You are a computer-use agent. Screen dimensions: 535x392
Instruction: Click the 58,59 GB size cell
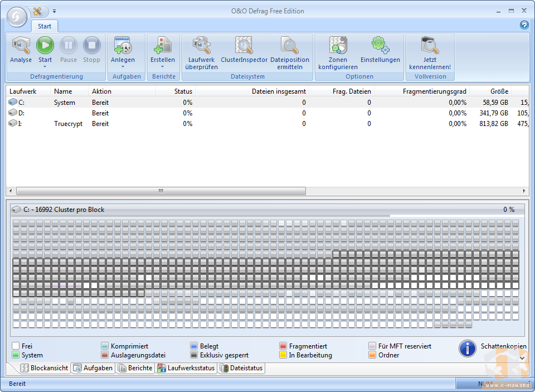[x=495, y=103]
